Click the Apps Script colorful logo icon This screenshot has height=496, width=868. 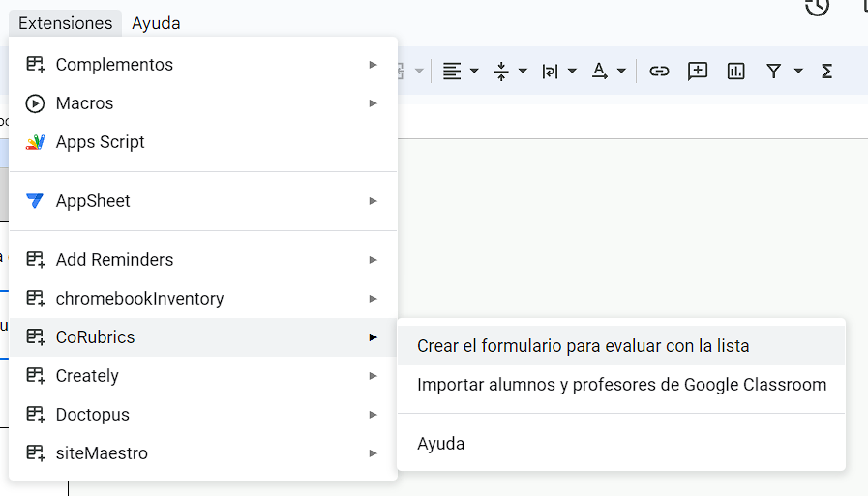point(35,142)
